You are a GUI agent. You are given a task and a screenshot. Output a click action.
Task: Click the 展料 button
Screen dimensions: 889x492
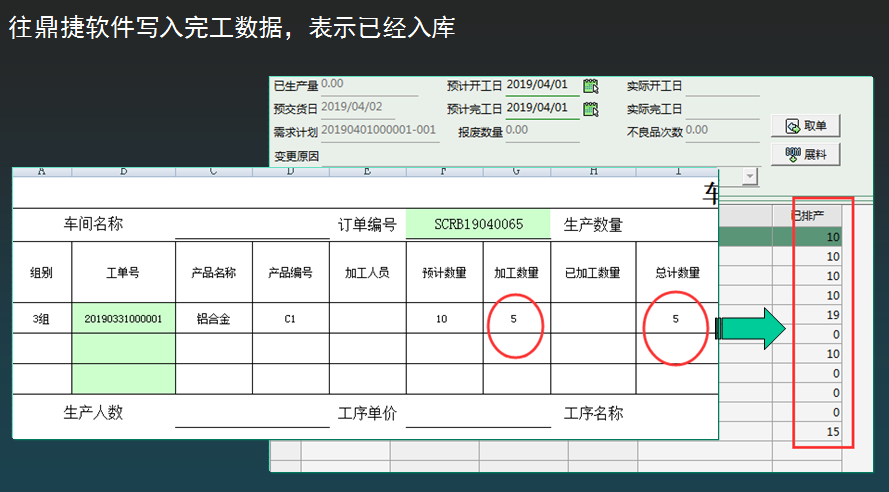click(805, 154)
